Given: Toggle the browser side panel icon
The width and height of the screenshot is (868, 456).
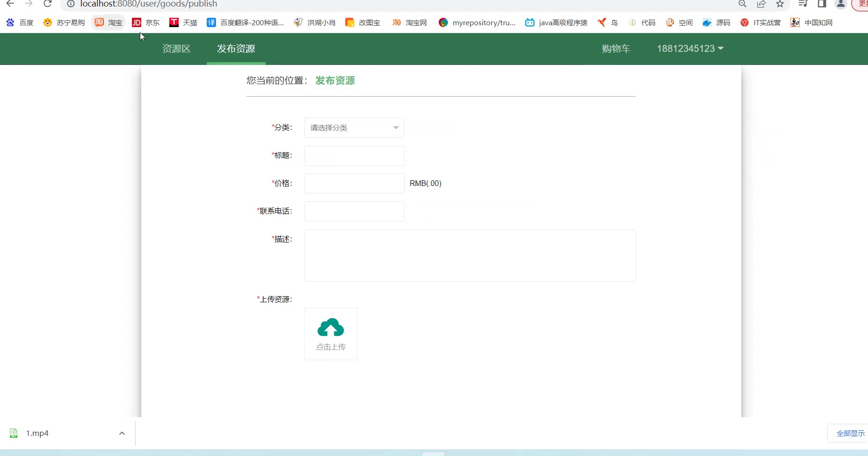Looking at the screenshot, I should coord(822,4).
